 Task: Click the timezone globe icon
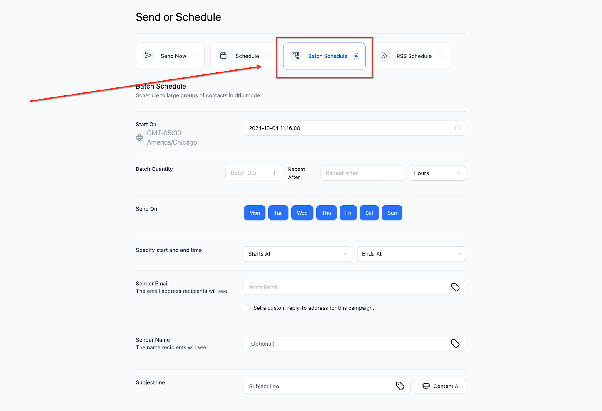139,137
